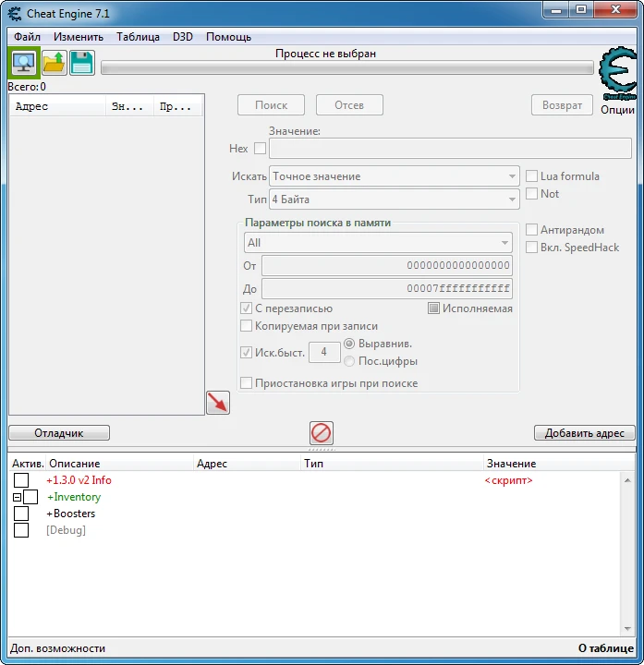Image resolution: width=644 pixels, height=665 pixels.
Task: Click the Cheat Engine logo for options
Action: [618, 74]
